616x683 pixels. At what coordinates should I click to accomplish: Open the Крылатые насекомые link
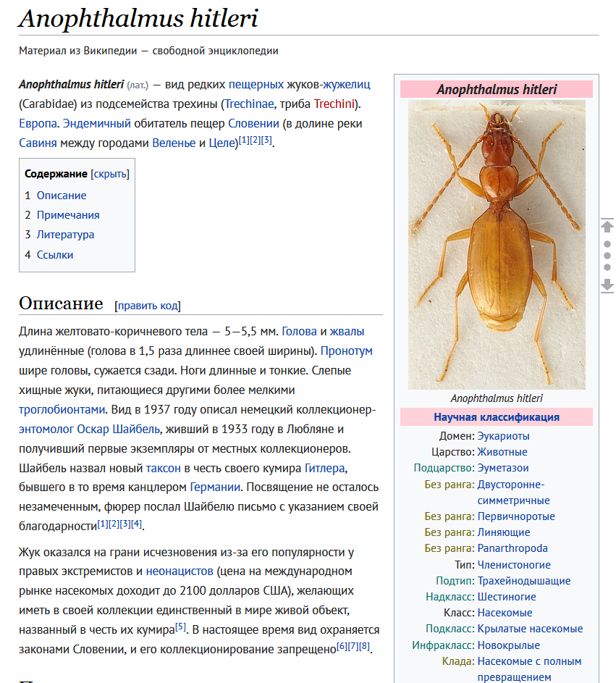click(531, 629)
